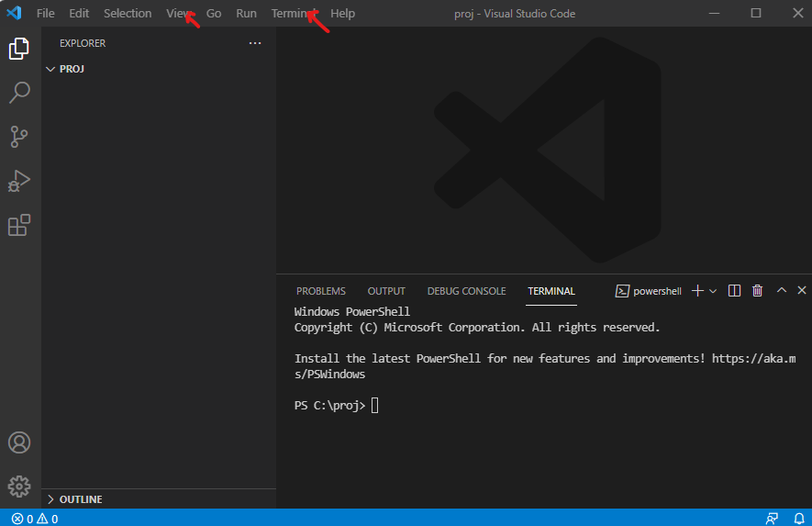Switch to the PROBLEMS tab
Viewport: 812px width, 526px height.
tap(321, 291)
